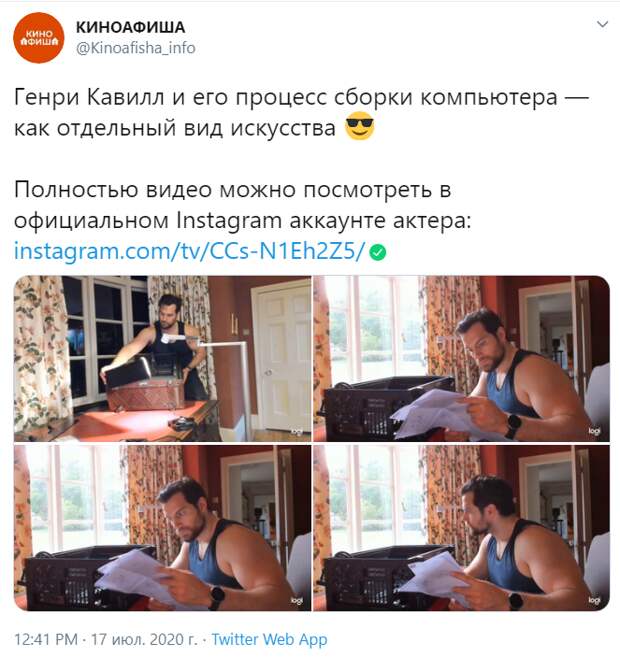The height and width of the screenshot is (657, 620).
Task: Open the tweet options chevron menu
Action: pos(602,24)
